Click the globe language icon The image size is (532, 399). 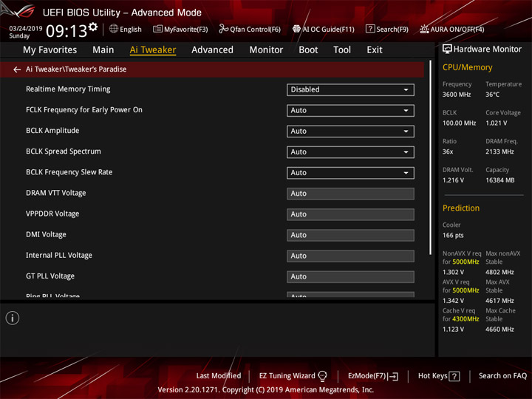point(114,29)
